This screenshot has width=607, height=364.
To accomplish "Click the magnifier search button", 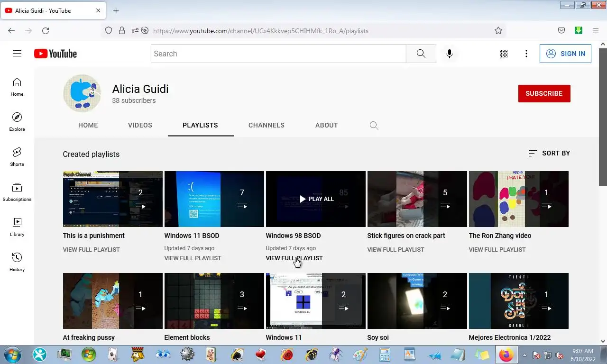I will coord(421,54).
